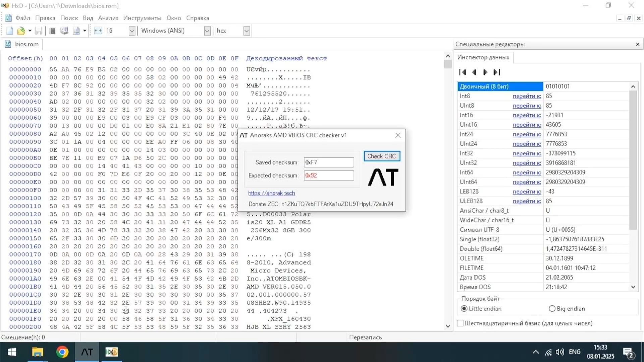Image resolution: width=644 pixels, height=362 pixels.
Task: Click the Saved checksum input field
Action: (x=329, y=162)
